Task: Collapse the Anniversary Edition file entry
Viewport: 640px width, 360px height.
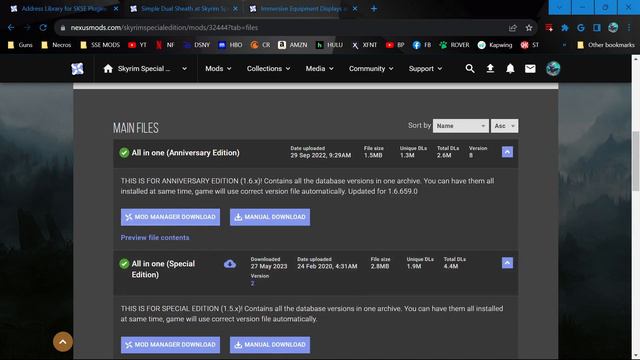Action: [x=507, y=152]
